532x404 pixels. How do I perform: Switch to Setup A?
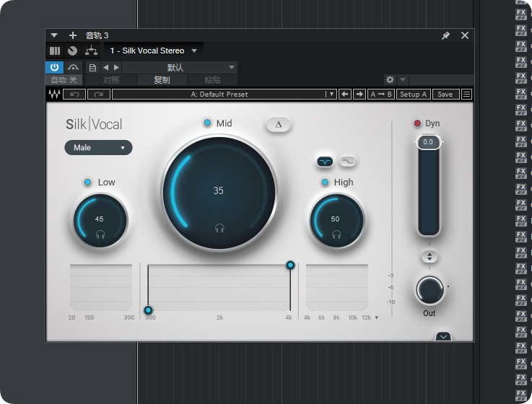tap(413, 94)
